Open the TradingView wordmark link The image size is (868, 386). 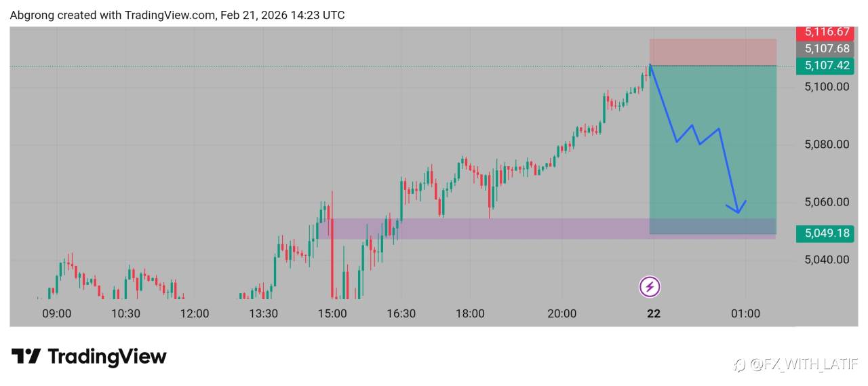click(x=107, y=357)
